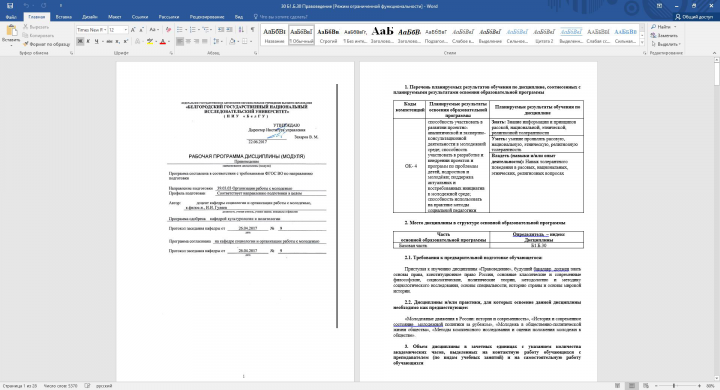Image resolution: width=720 pixels, height=390 pixels.
Task: Click the multilevel list icon
Action: click(206, 30)
